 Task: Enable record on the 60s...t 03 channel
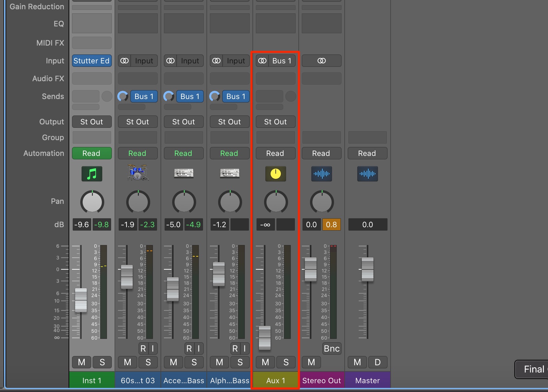click(x=143, y=348)
